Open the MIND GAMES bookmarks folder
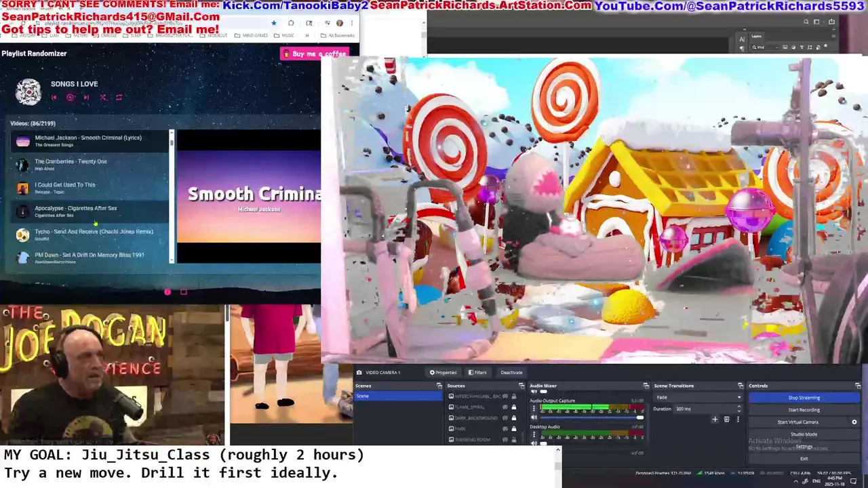The height and width of the screenshot is (488, 868). tap(251, 35)
